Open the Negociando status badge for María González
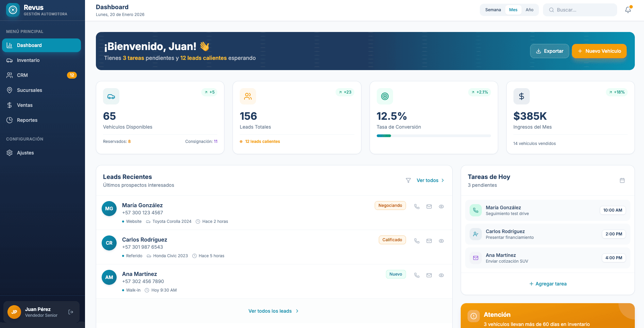644x328 pixels. pos(390,206)
